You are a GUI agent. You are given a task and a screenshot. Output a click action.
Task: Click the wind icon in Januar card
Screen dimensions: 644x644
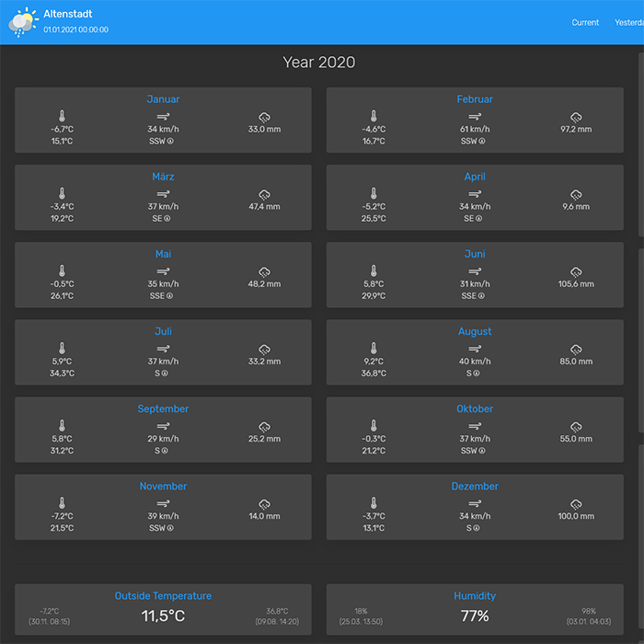coord(163,117)
